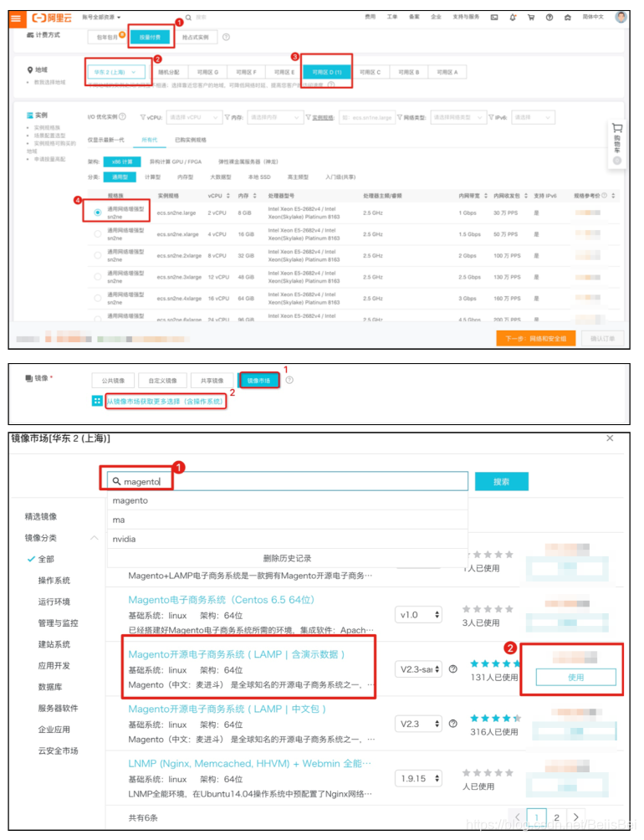Image resolution: width=644 pixels, height=840 pixels.
Task: Open Magento电子商务系统 (Centos 6.5 64位) link
Action: [221, 600]
